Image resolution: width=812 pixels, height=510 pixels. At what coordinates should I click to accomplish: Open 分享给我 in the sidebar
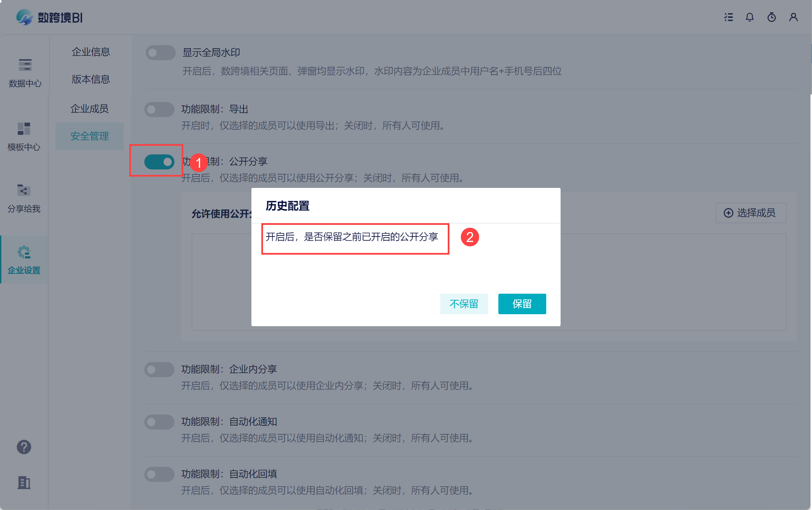pos(24,198)
